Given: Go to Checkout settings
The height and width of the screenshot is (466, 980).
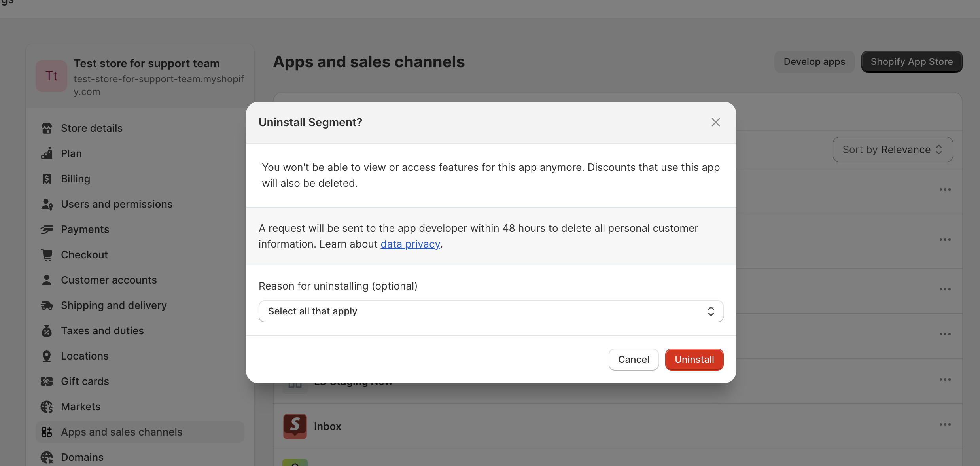Looking at the screenshot, I should [140, 255].
